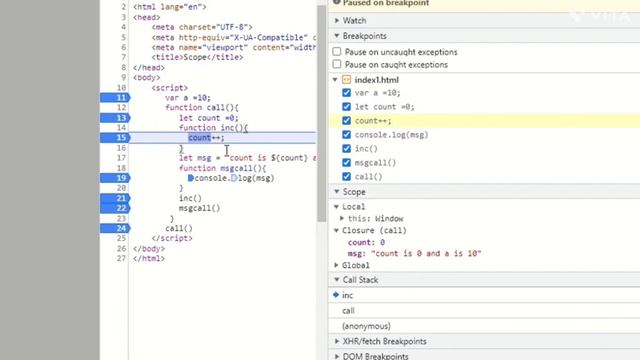Click the inline breakpoint marker before console
This screenshot has height=360, width=640.
tap(191, 178)
